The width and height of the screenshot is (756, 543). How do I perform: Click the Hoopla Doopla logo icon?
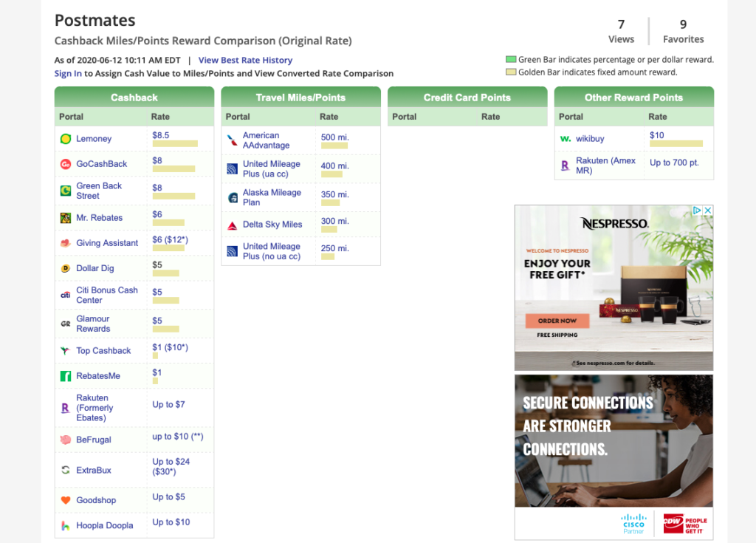(x=66, y=525)
